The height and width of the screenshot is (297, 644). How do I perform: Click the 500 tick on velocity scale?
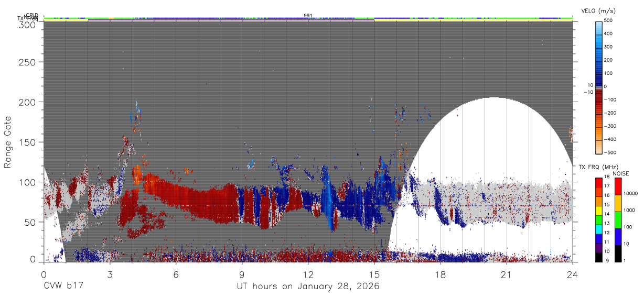(609, 21)
